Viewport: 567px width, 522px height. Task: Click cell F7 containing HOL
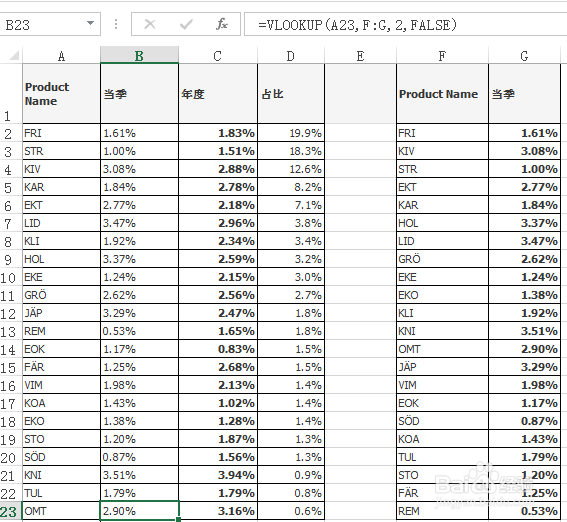click(x=442, y=223)
